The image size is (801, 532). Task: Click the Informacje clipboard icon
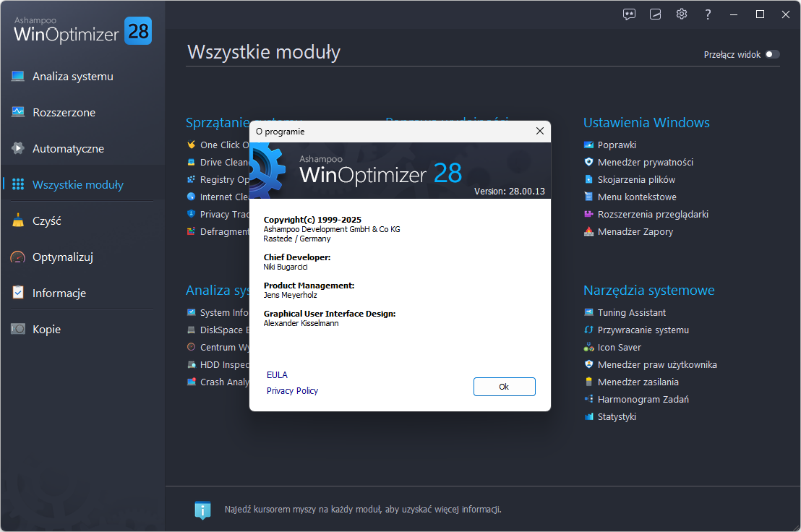coord(18,293)
